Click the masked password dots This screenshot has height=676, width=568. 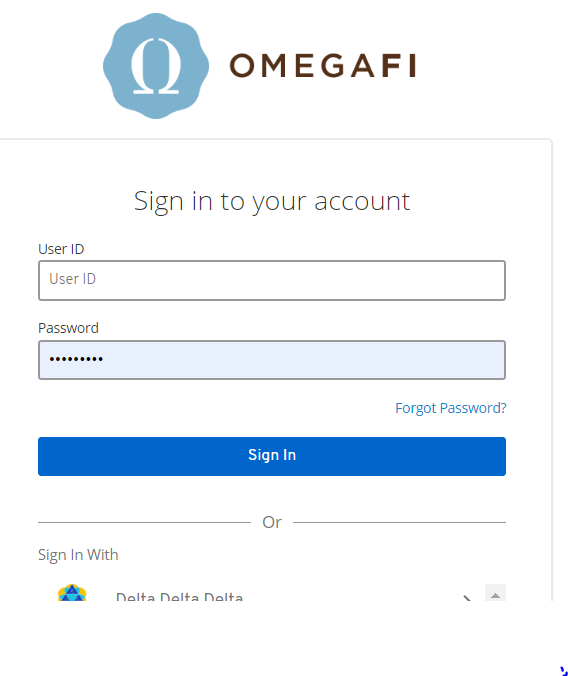point(76,359)
